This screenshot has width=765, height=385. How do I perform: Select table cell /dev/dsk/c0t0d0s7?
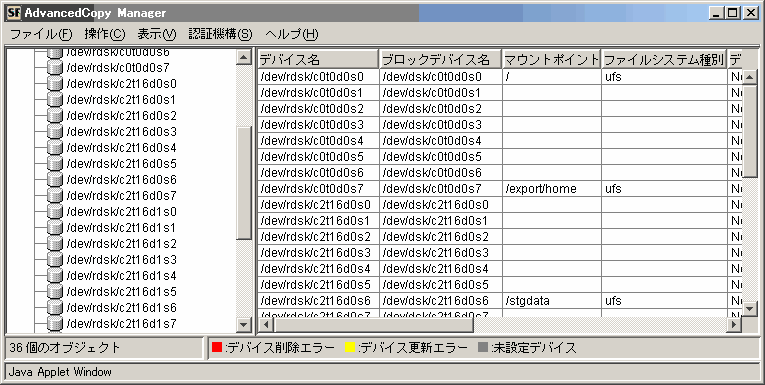point(441,189)
